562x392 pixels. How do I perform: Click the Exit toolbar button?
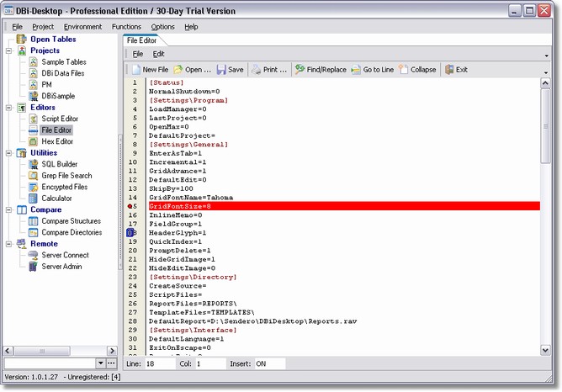456,70
